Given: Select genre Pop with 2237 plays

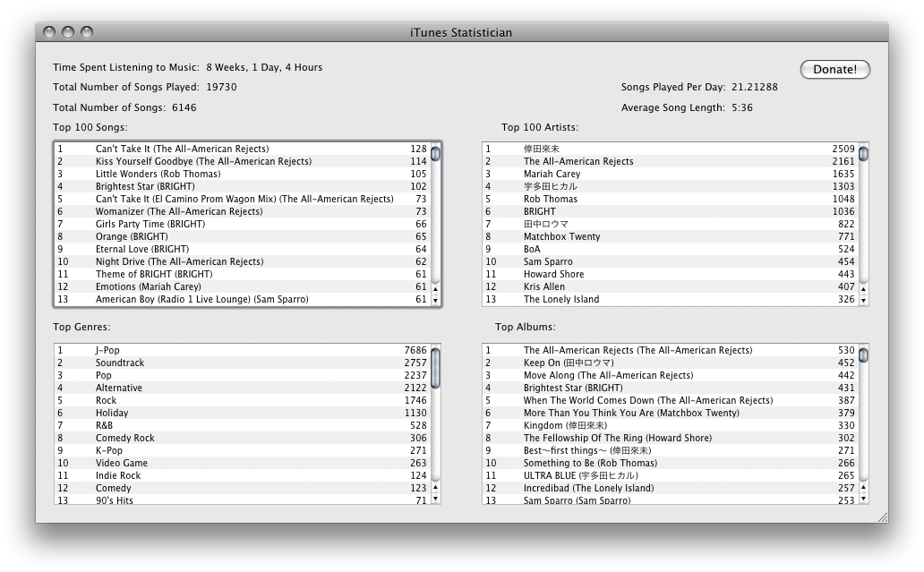Looking at the screenshot, I should 243,375.
